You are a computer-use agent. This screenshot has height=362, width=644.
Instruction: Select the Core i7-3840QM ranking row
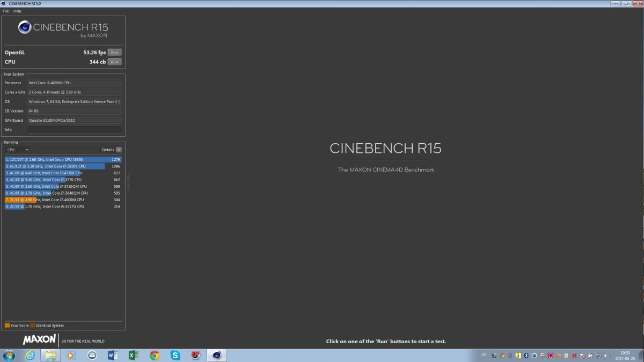[63, 193]
